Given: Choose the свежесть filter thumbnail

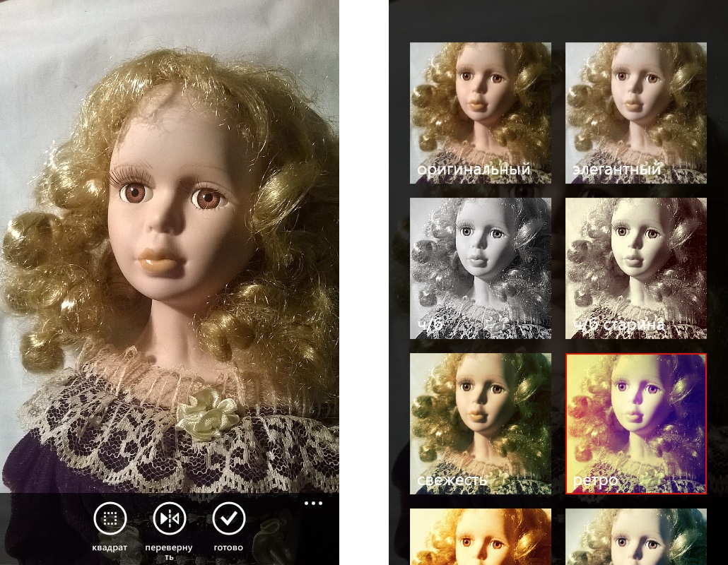Looking at the screenshot, I should [481, 424].
